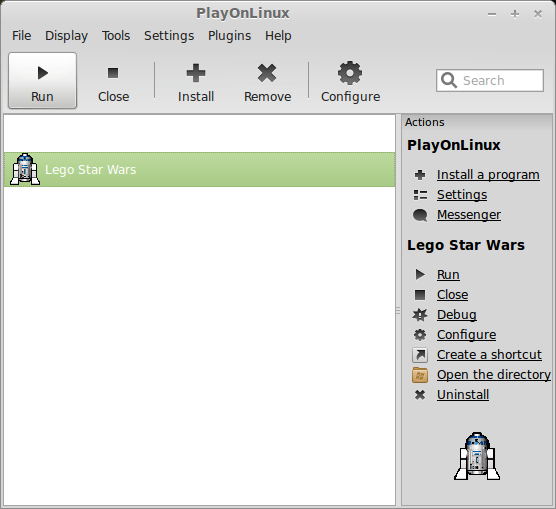Click the folder icon beside Open the directory

[420, 375]
